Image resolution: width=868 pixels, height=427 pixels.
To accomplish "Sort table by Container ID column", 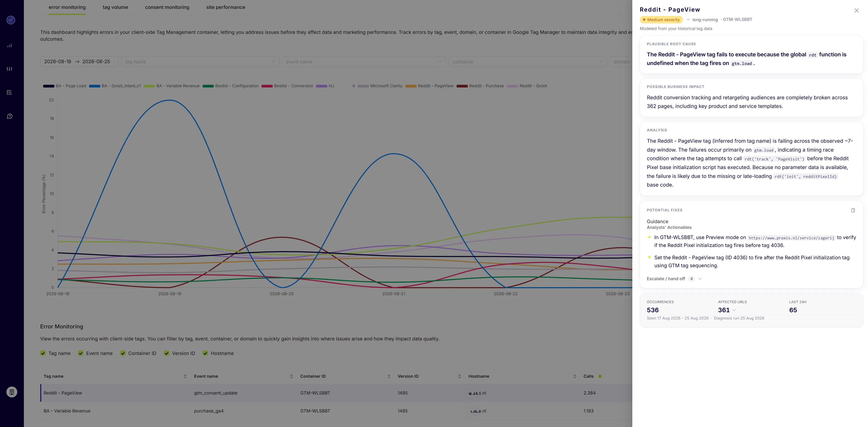I will (388, 377).
